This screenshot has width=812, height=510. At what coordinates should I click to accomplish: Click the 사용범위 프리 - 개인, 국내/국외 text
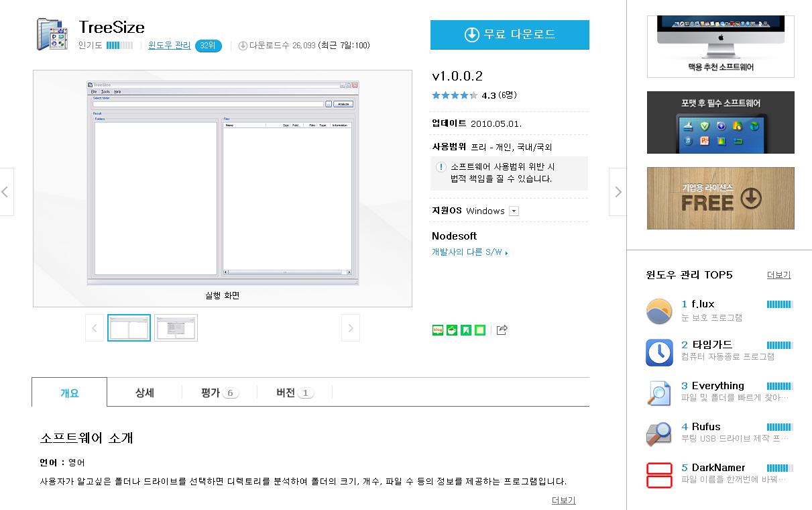pos(492,147)
